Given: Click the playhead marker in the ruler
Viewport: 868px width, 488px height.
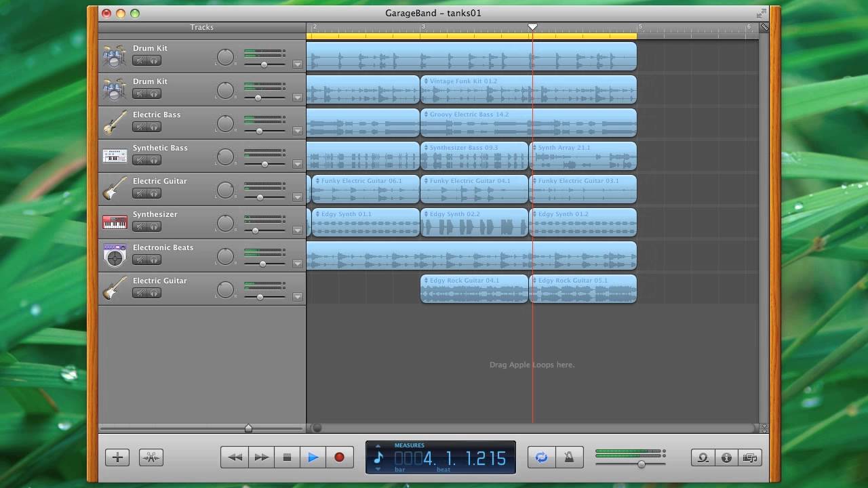Looking at the screenshot, I should tap(532, 27).
